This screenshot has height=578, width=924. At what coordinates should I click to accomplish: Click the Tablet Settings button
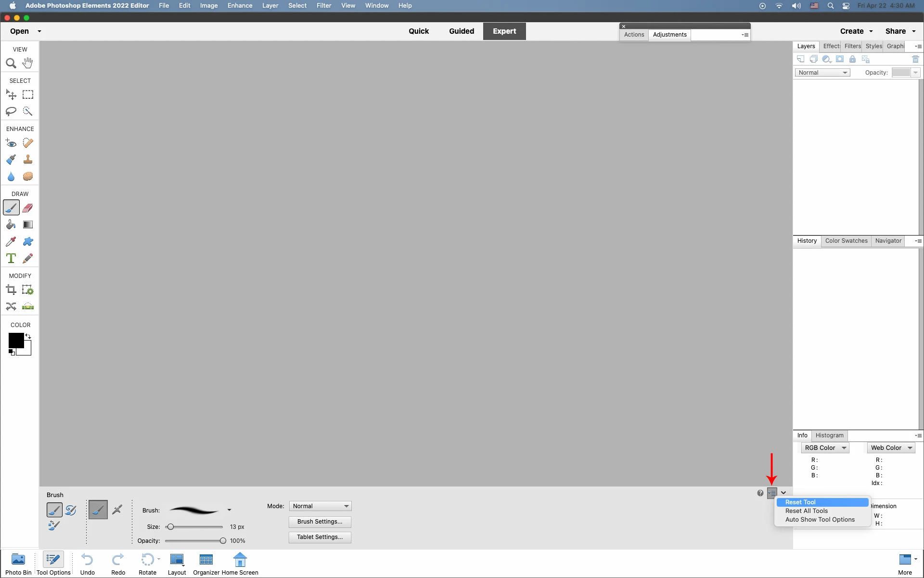[320, 537]
